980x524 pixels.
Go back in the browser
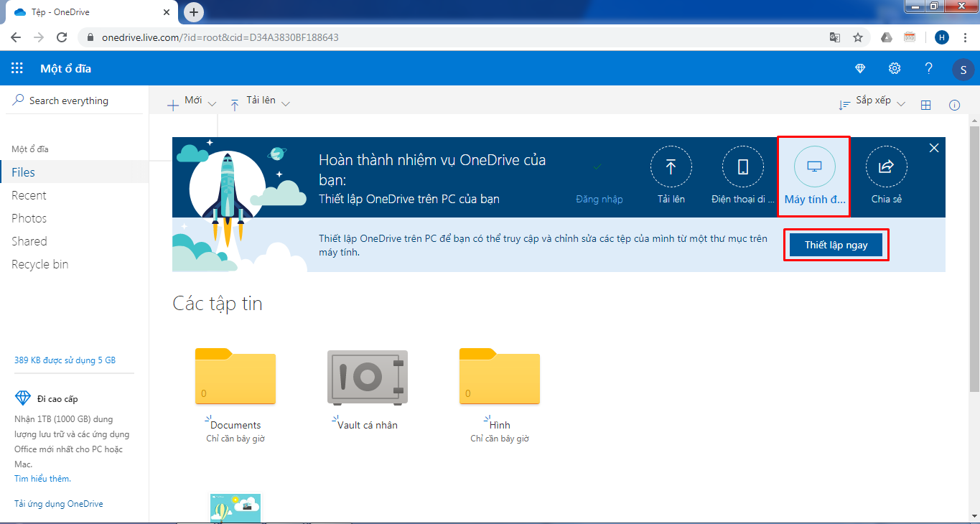pos(16,37)
